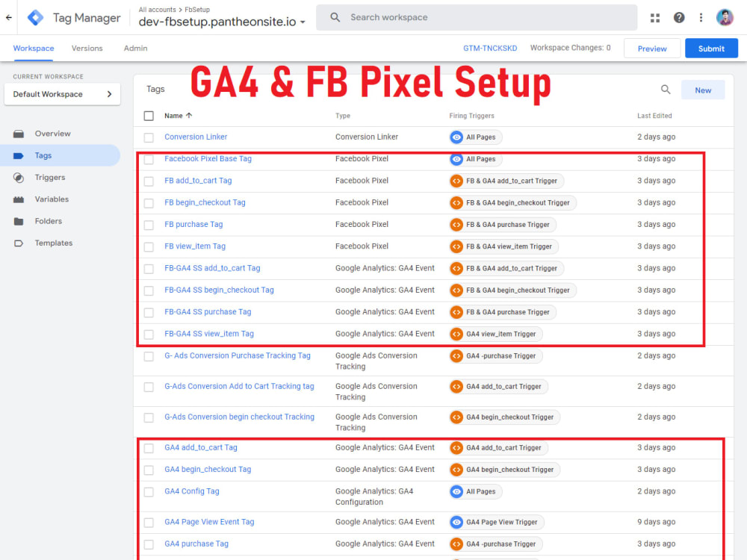Check G- Ads Conversion Purchase Tracking Tag checkbox

pyautogui.click(x=149, y=357)
